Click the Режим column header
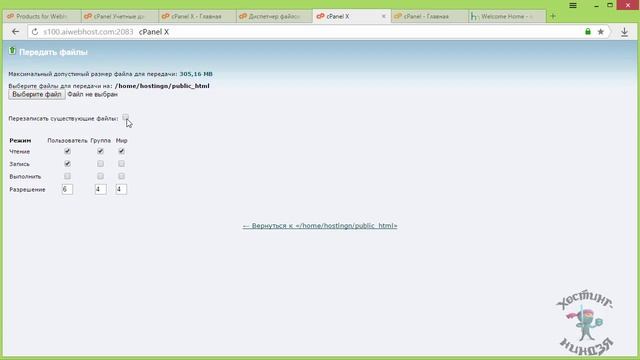 tap(20, 140)
